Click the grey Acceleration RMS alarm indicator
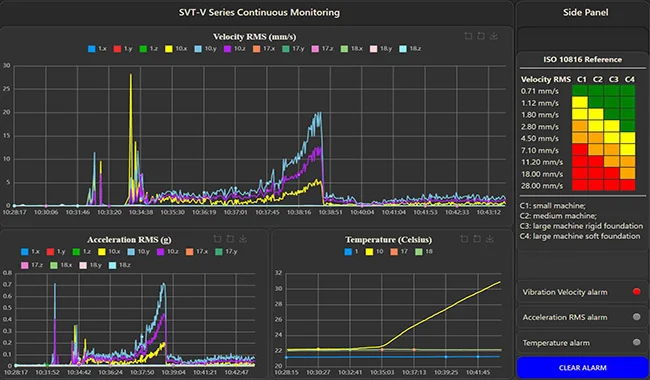650x380 pixels. click(636, 317)
